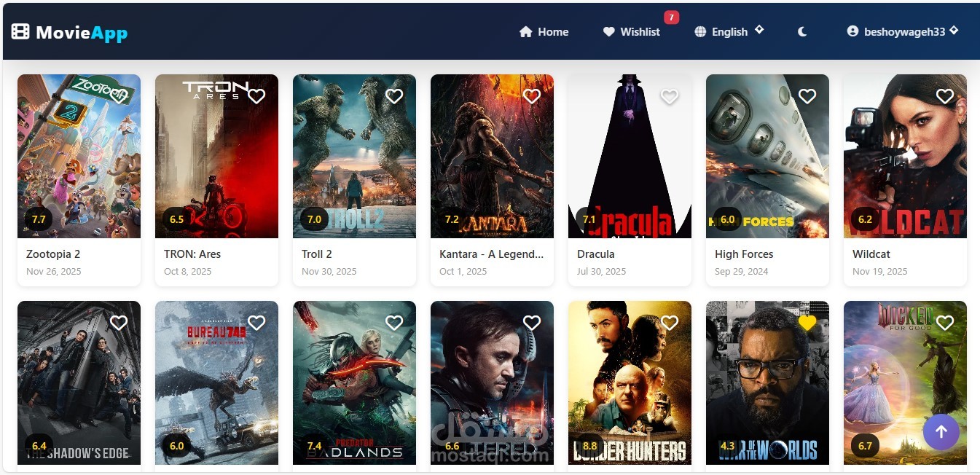Image resolution: width=980 pixels, height=475 pixels.
Task: Click the Sep 29, 2024 release date
Action: [x=742, y=272]
